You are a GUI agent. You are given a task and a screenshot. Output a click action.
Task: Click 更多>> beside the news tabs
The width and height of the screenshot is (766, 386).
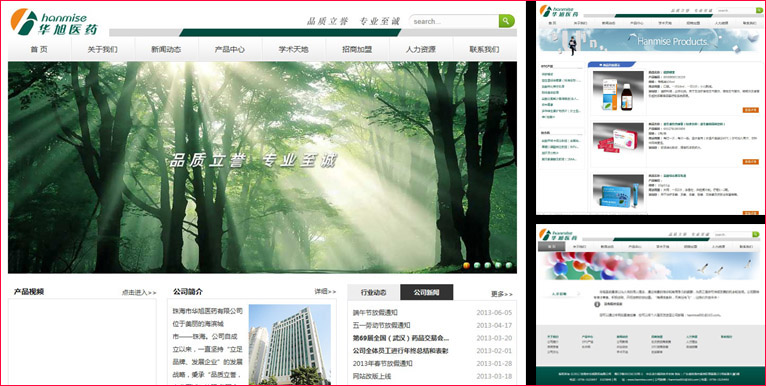tap(502, 294)
